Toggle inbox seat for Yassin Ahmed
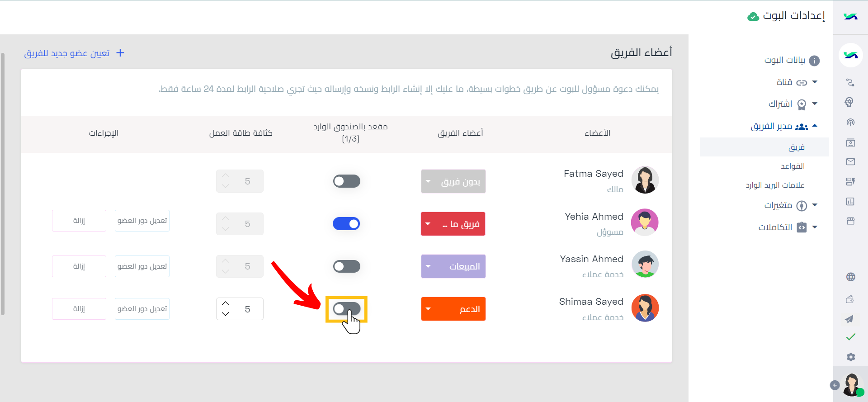Screen dimensions: 868x402 (347, 266)
